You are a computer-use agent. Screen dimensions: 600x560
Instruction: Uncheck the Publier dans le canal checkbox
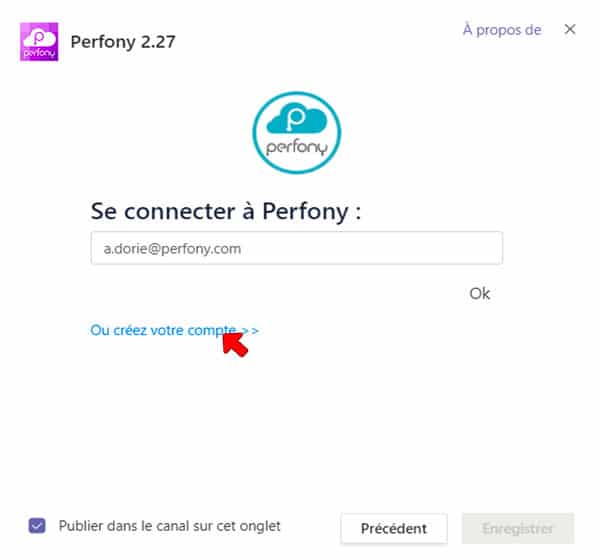click(37, 526)
